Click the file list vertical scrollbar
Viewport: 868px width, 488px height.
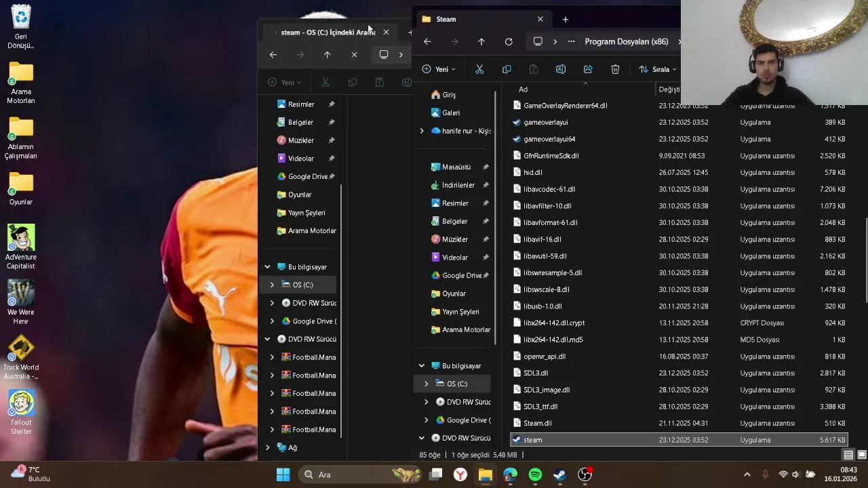(x=865, y=261)
